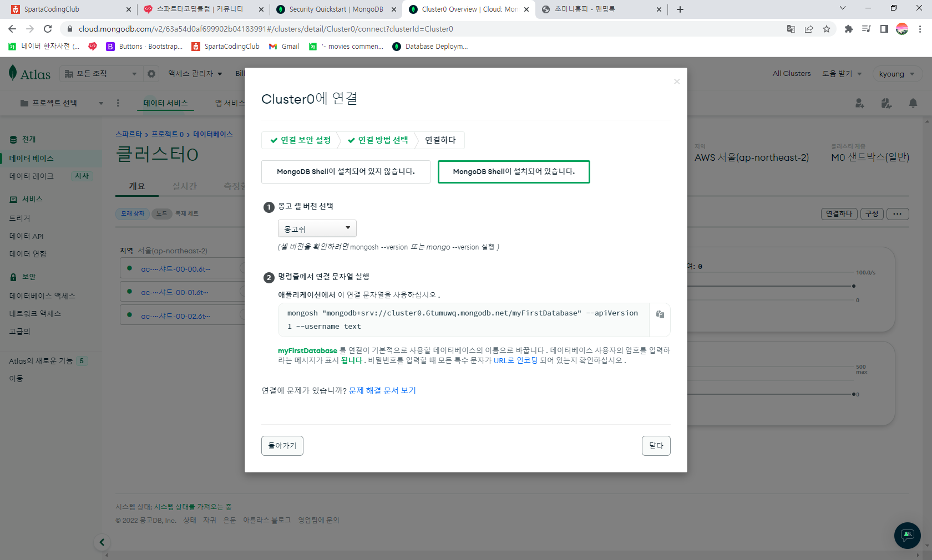
Task: Click the cluster Configuration button
Action: (x=872, y=214)
